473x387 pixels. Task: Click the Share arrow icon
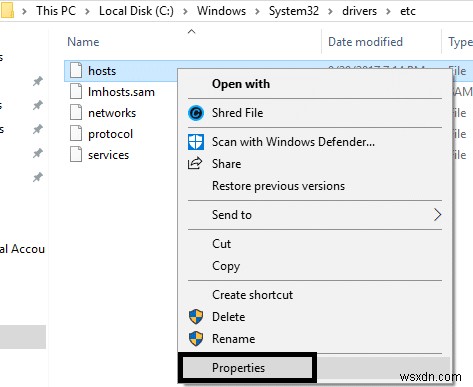pos(195,163)
